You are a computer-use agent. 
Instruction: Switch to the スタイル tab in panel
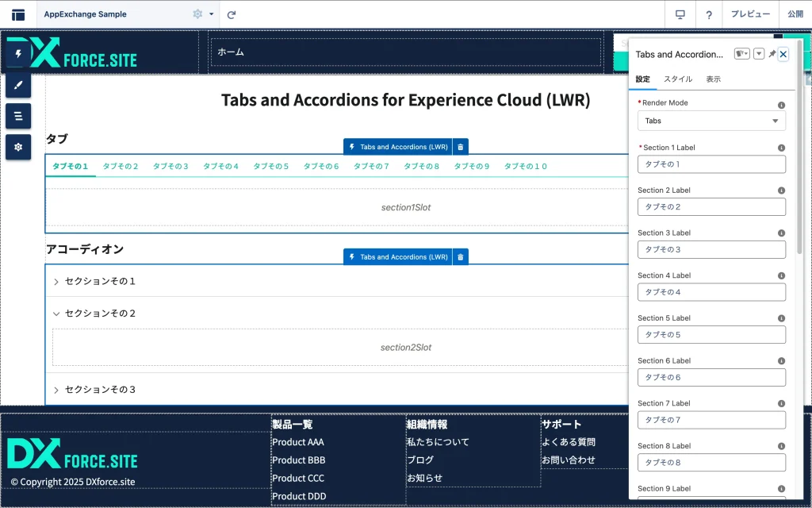[678, 79]
